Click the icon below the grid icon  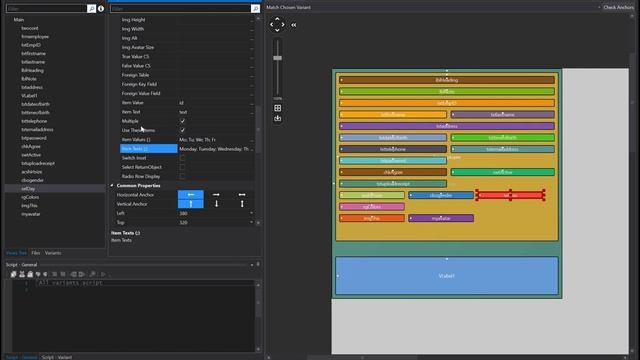[x=278, y=118]
